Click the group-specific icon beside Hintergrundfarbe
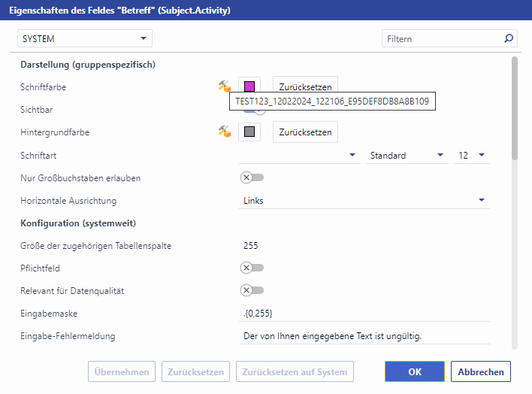 [x=224, y=132]
